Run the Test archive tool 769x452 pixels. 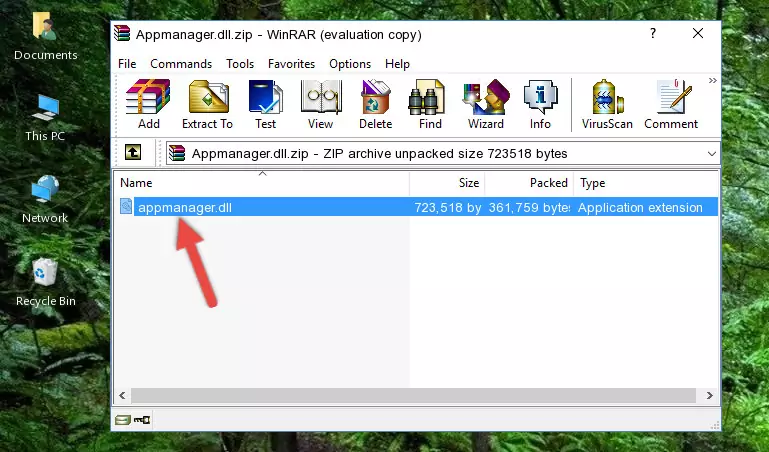click(x=265, y=104)
